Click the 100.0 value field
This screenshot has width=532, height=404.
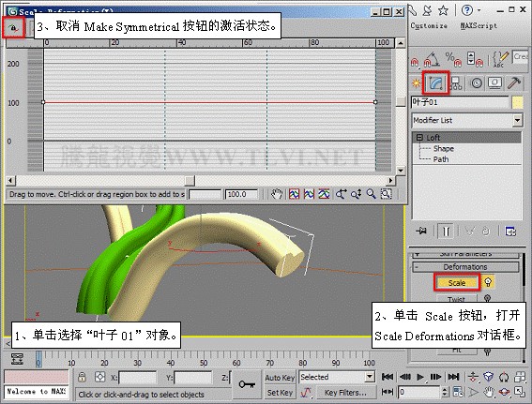tap(241, 195)
